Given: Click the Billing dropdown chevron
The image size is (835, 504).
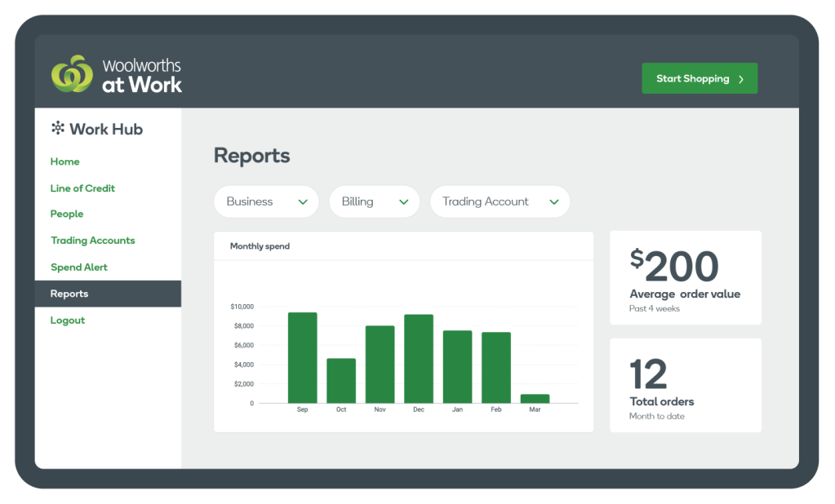Looking at the screenshot, I should click(404, 202).
